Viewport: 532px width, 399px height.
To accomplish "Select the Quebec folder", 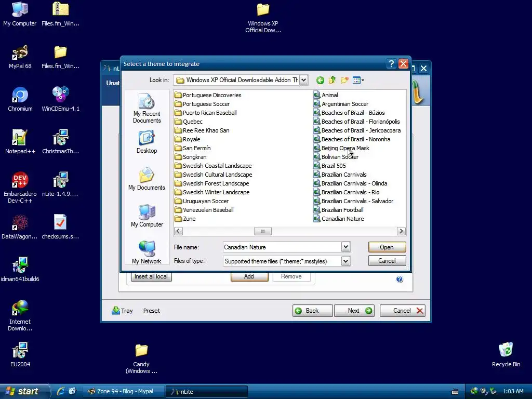I will coord(188,122).
